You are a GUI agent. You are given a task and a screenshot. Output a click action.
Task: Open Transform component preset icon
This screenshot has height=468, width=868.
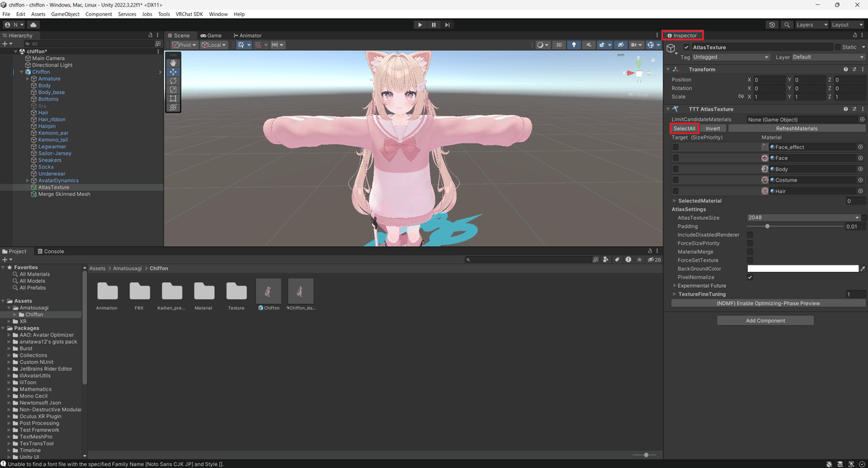(x=854, y=69)
